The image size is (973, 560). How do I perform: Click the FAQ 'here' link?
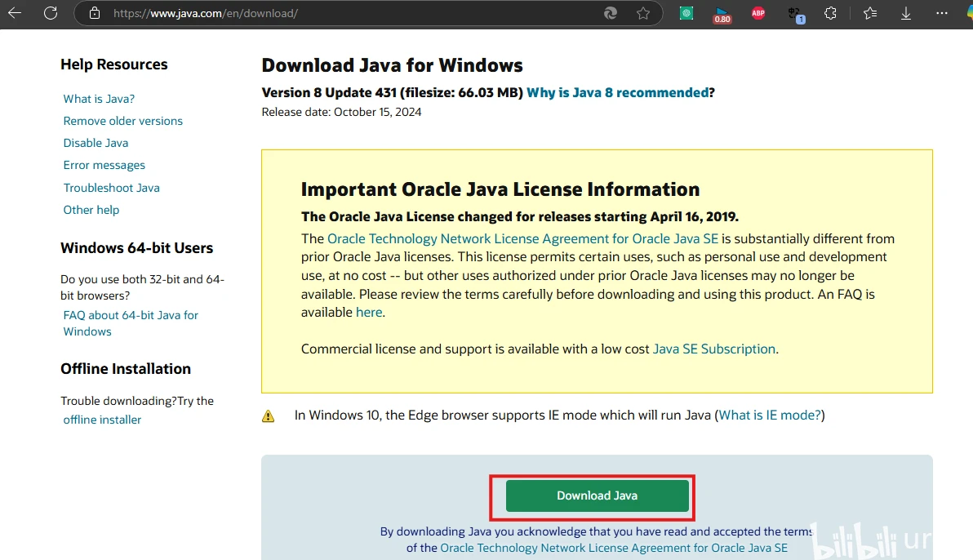point(369,313)
